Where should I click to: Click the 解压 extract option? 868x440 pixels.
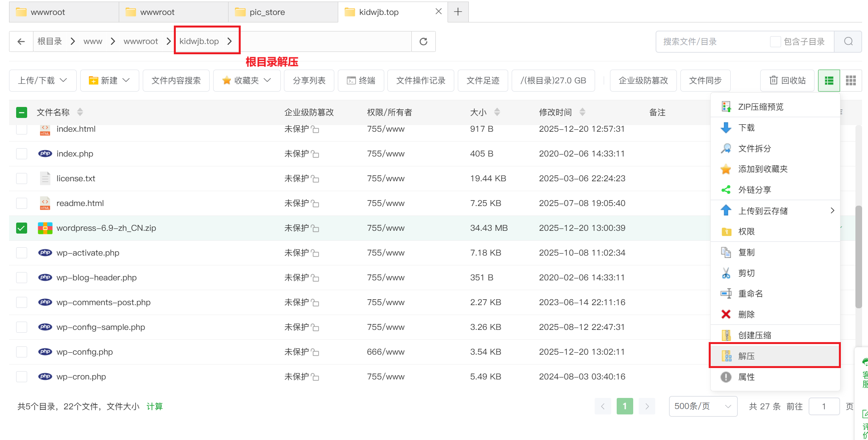tap(746, 356)
